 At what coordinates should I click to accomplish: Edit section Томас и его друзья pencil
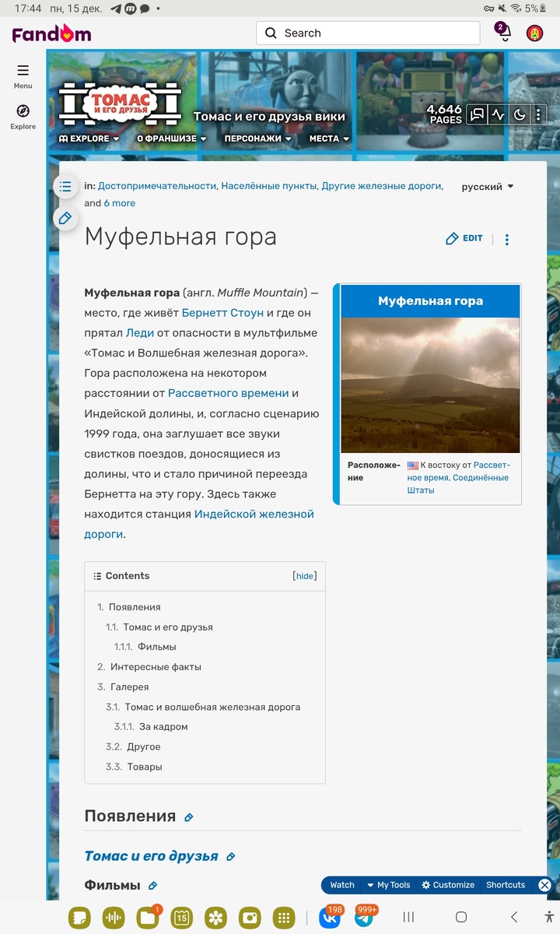point(230,857)
